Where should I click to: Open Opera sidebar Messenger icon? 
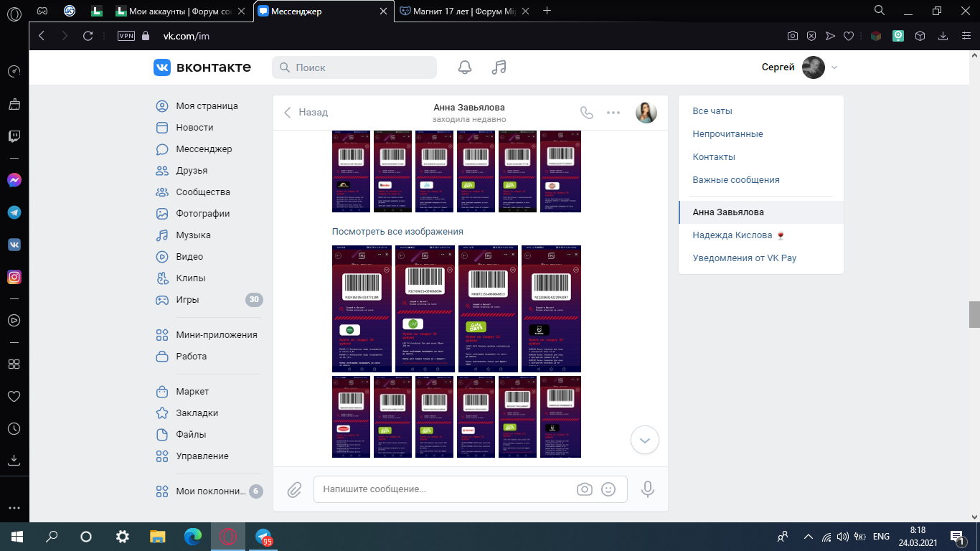[14, 181]
